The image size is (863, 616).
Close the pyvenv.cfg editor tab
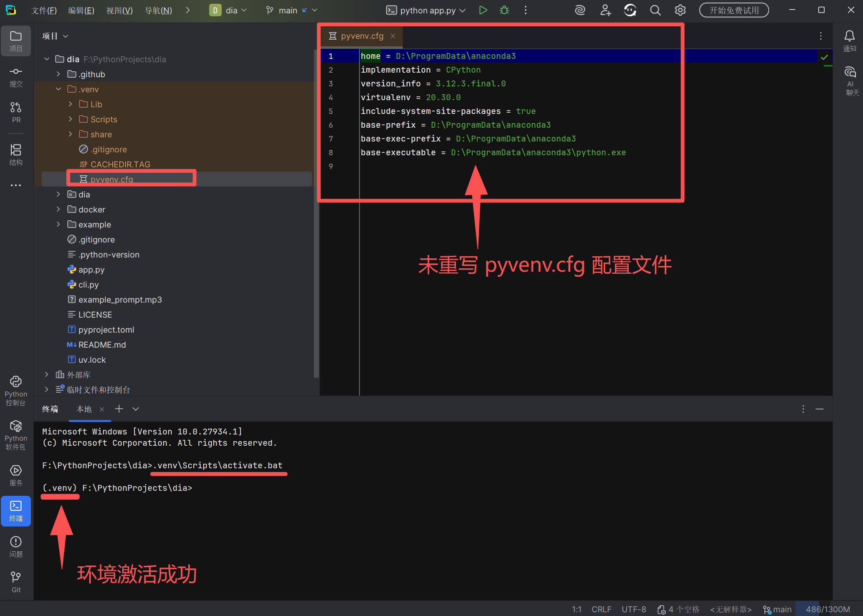(x=393, y=36)
